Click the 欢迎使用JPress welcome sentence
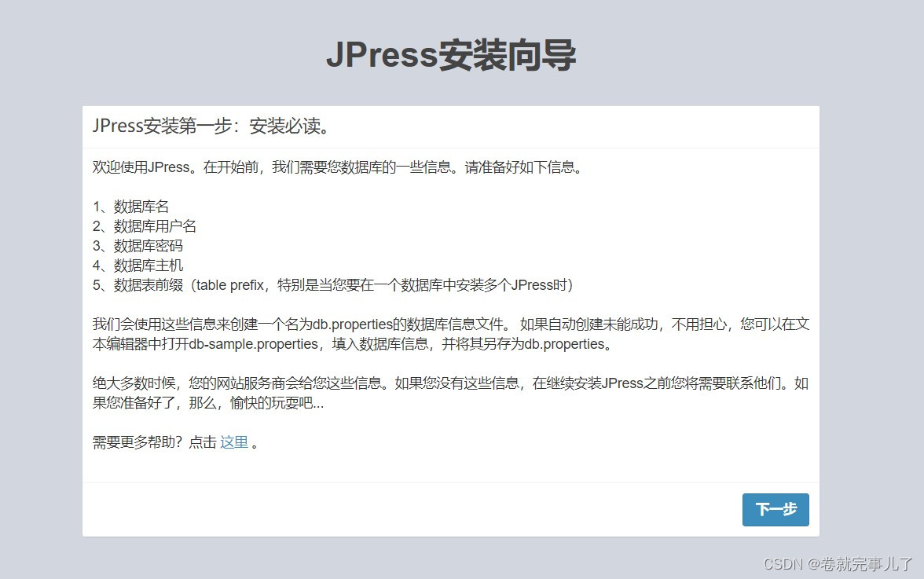This screenshot has height=579, width=924. click(x=338, y=167)
